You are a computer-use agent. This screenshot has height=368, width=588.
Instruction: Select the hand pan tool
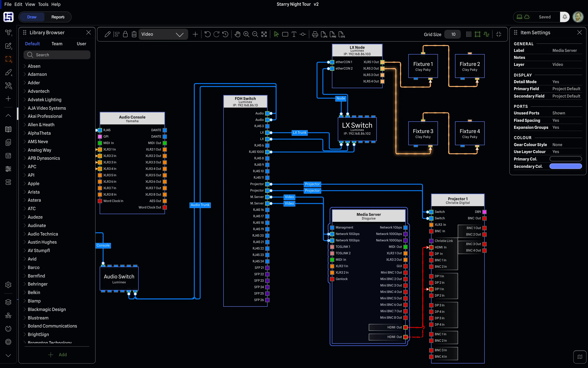click(237, 34)
